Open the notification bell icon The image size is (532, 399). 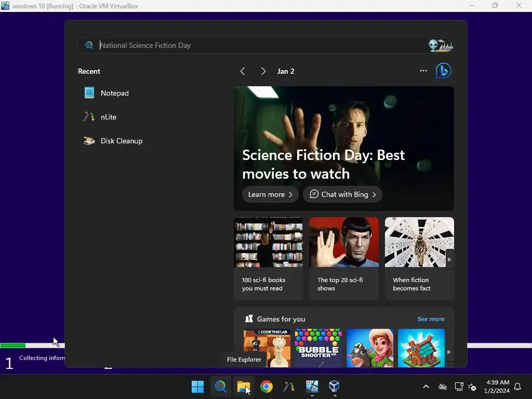point(517,387)
